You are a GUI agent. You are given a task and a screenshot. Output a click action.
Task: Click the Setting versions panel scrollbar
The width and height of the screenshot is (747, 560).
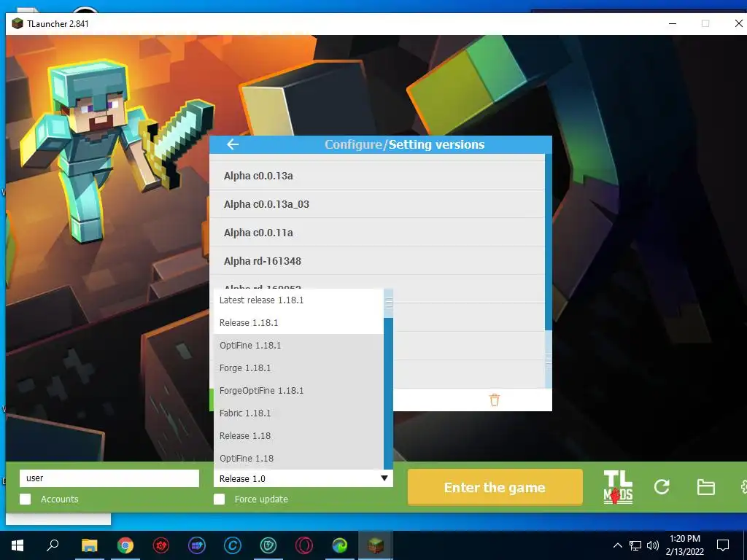[x=549, y=271]
